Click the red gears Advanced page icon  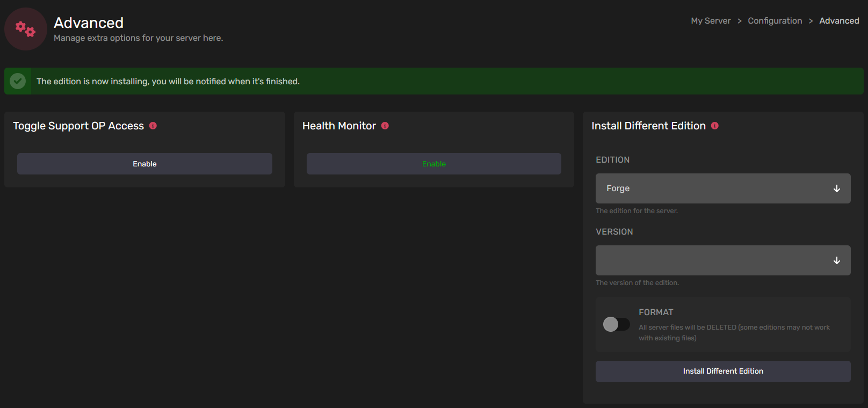pyautogui.click(x=25, y=29)
